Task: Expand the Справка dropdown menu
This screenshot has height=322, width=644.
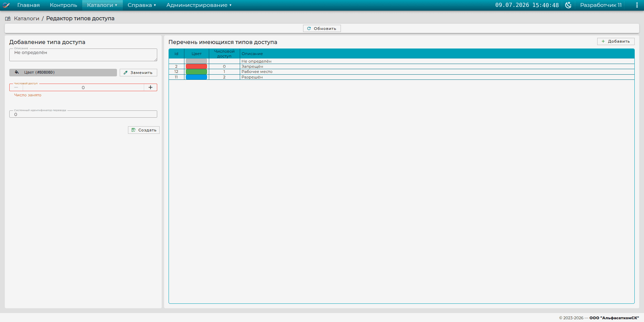Action: pos(142,5)
